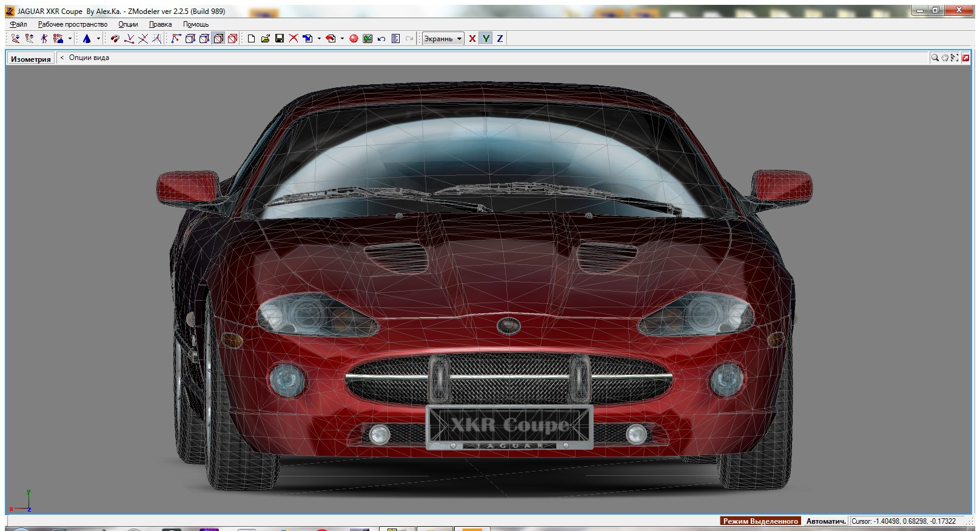Click the Save floppy disk icon

pyautogui.click(x=280, y=38)
